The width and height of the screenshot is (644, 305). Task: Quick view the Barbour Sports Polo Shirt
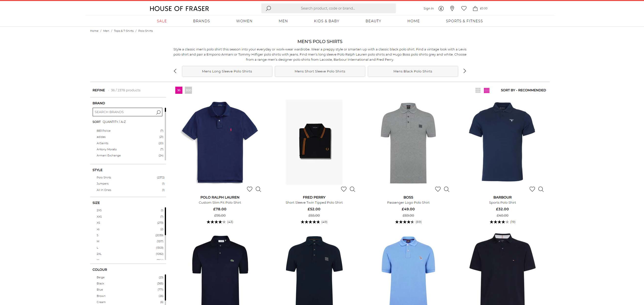tap(541, 189)
